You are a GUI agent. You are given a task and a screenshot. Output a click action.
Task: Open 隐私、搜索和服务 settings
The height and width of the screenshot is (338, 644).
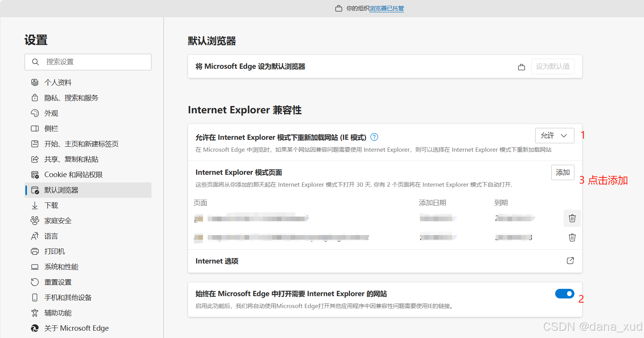pos(88,98)
